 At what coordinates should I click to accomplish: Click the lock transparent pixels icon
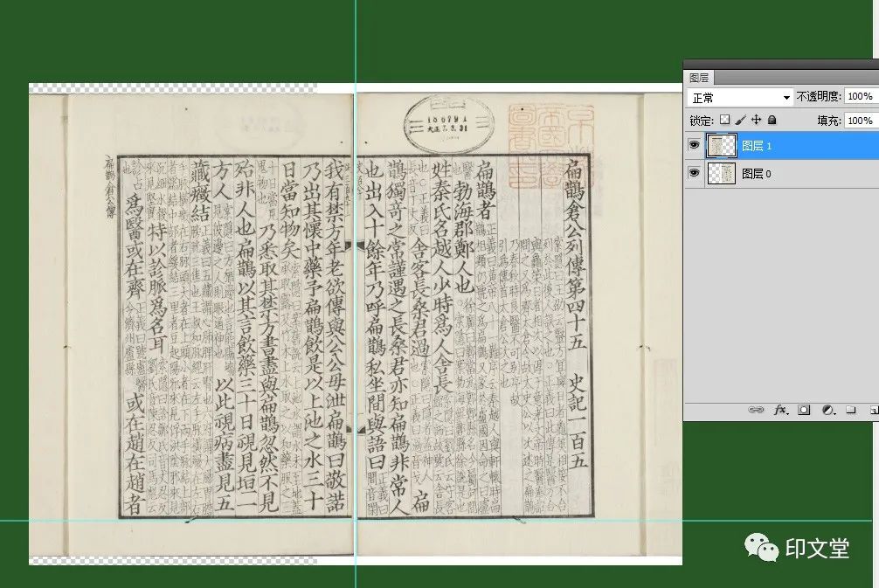[724, 120]
